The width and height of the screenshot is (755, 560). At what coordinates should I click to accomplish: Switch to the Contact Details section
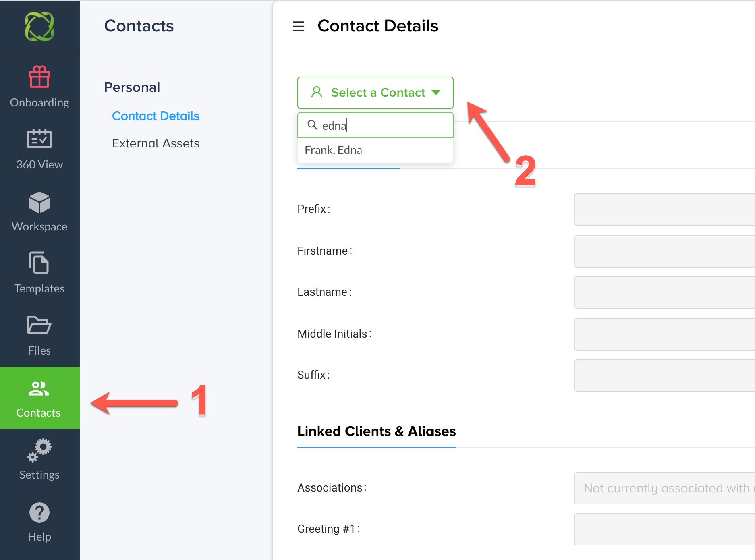click(x=156, y=116)
